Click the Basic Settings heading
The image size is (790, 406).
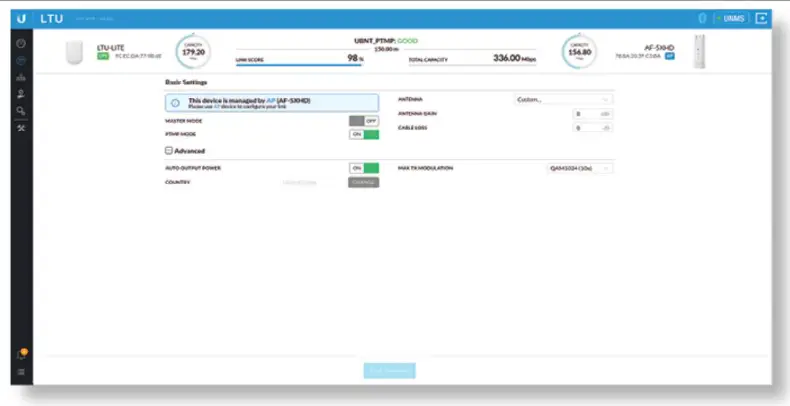point(186,82)
